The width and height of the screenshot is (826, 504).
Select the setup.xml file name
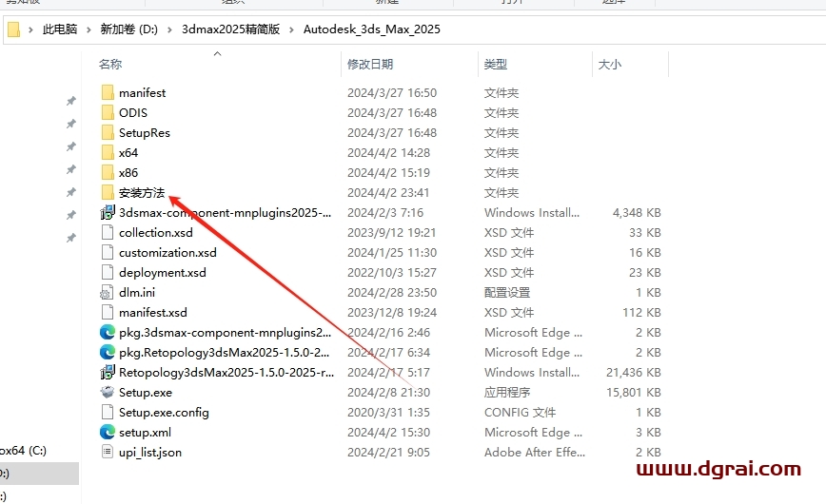(145, 433)
